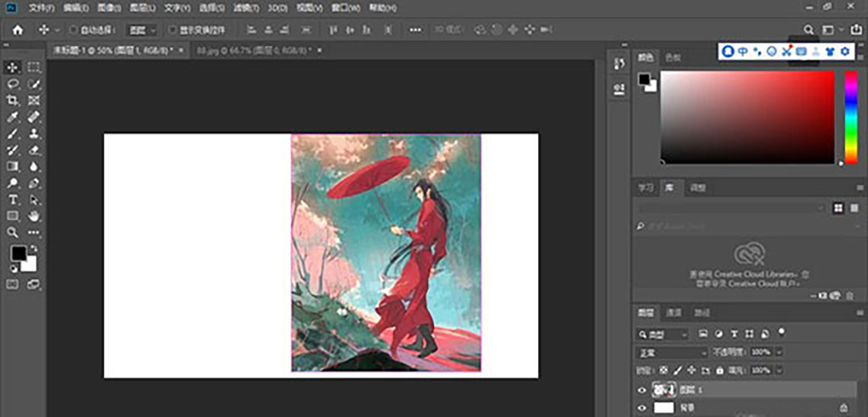Enable the 自动选择 checkbox

pyautogui.click(x=73, y=30)
